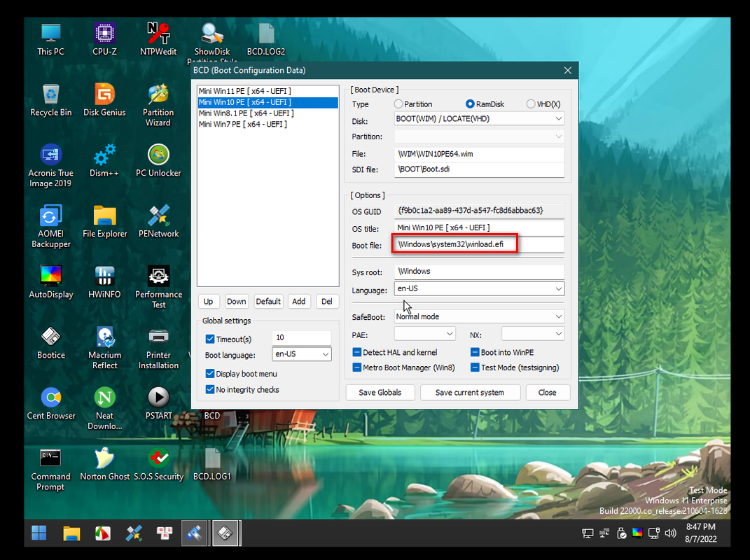Open the This PC desktop icon

pyautogui.click(x=50, y=39)
